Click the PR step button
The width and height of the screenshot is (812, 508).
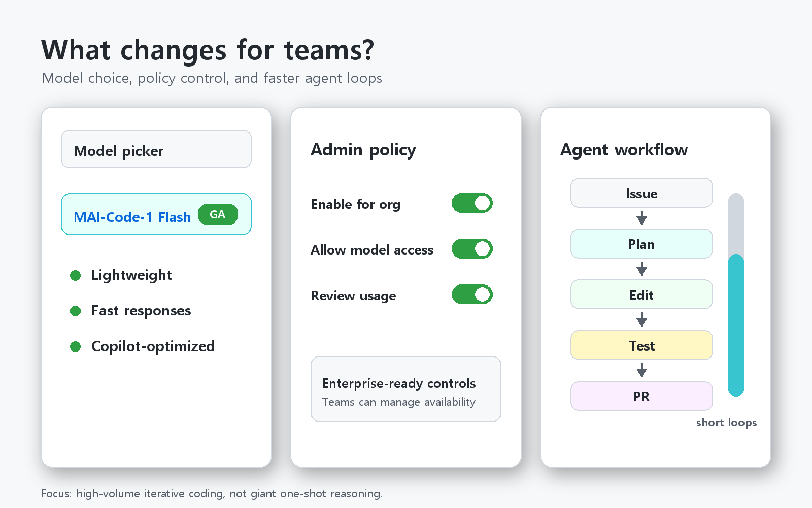[641, 396]
